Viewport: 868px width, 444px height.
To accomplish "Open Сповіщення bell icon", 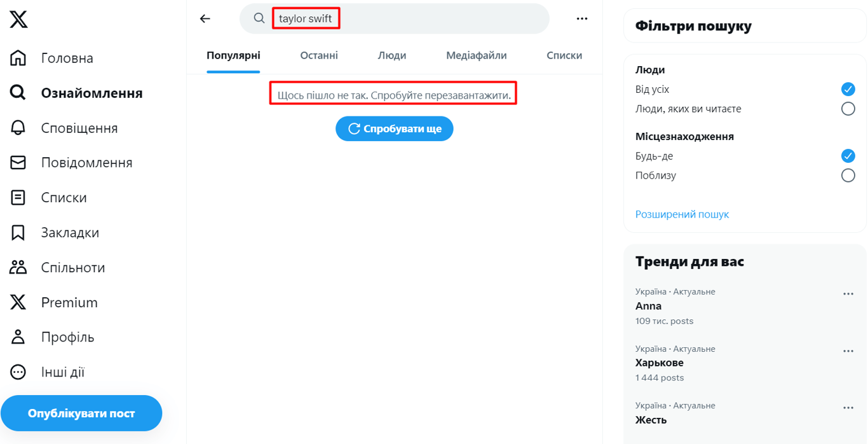I will (18, 128).
